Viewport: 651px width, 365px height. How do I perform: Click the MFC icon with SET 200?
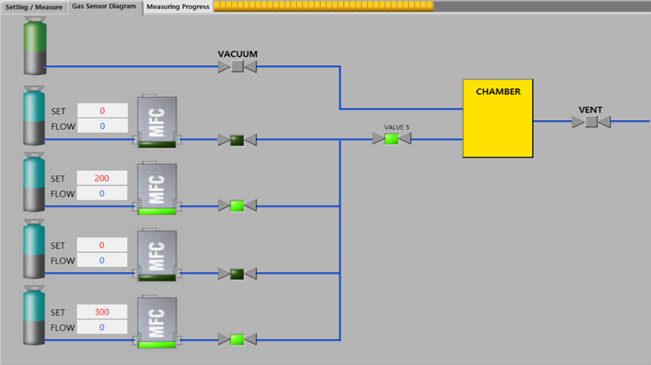(x=157, y=188)
